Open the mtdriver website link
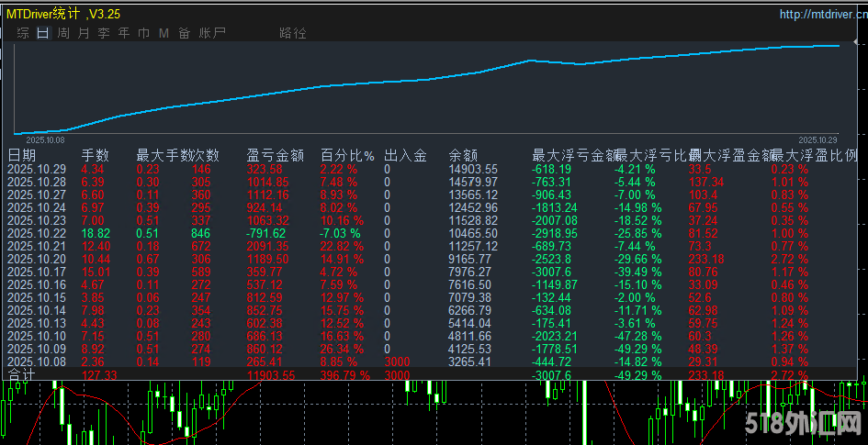The width and height of the screenshot is (868, 445). [x=824, y=15]
